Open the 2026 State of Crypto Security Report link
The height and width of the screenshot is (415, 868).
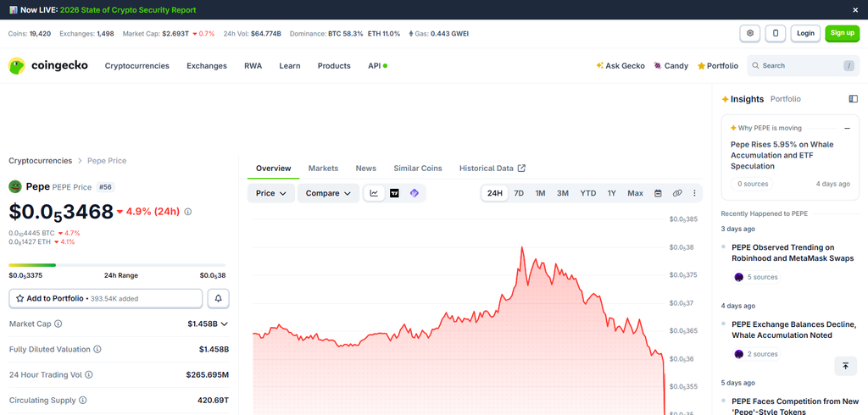point(128,10)
